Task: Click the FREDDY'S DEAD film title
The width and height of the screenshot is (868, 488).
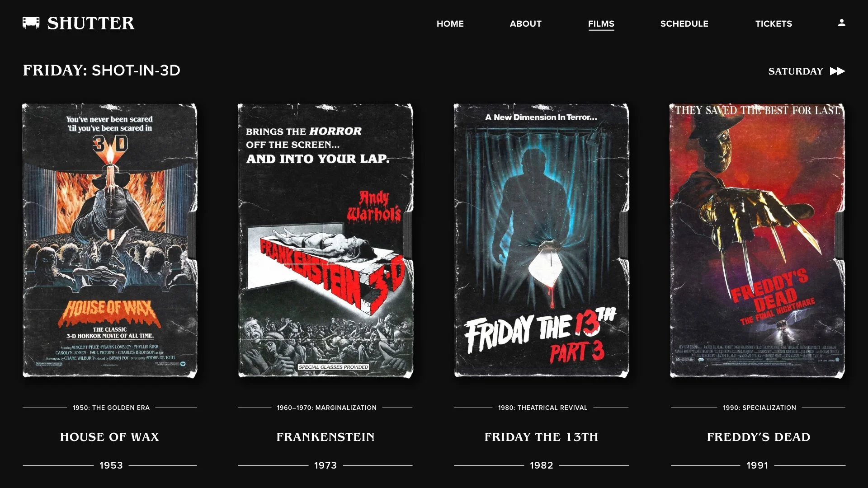Action: click(759, 437)
